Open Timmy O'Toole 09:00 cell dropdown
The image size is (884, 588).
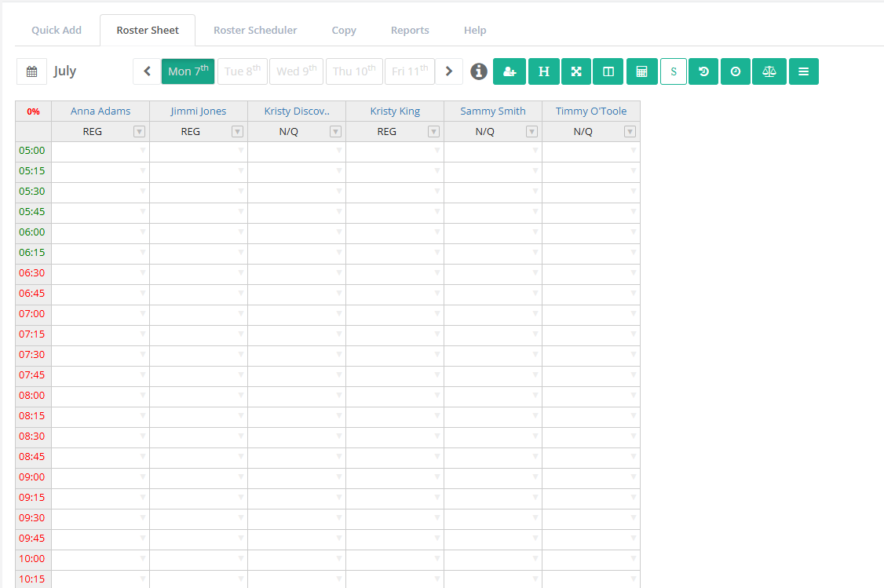pyautogui.click(x=633, y=477)
